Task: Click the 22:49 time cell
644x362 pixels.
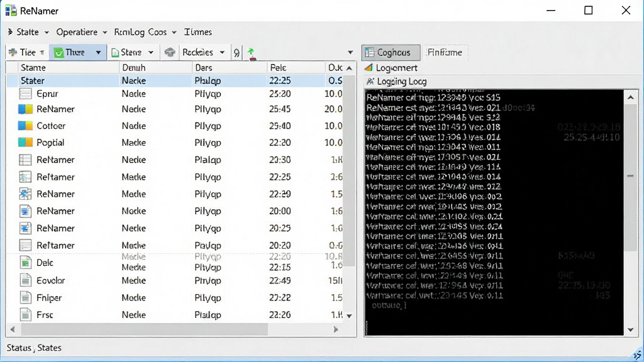Action: [x=280, y=280]
